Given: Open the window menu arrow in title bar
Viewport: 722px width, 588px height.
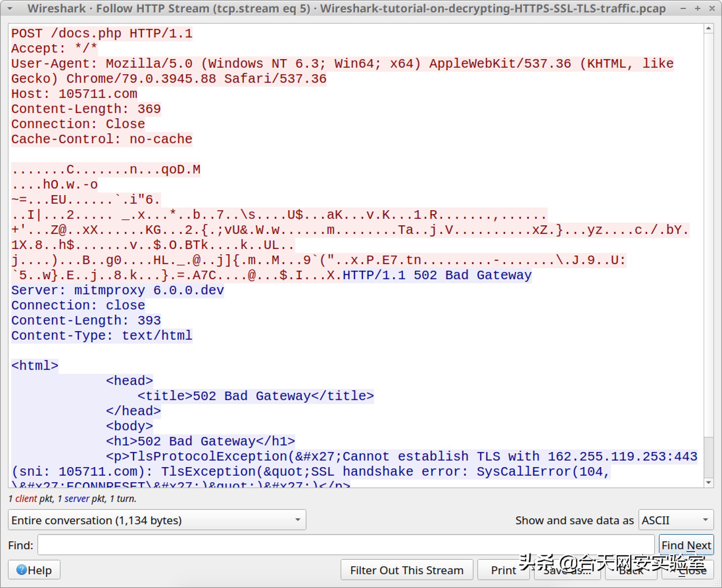Looking at the screenshot, I should pos(10,9).
